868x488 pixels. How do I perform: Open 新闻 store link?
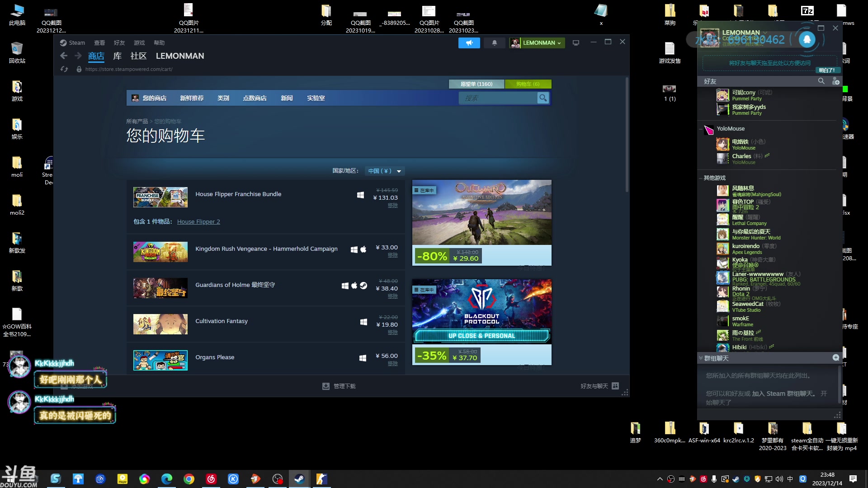pos(287,98)
